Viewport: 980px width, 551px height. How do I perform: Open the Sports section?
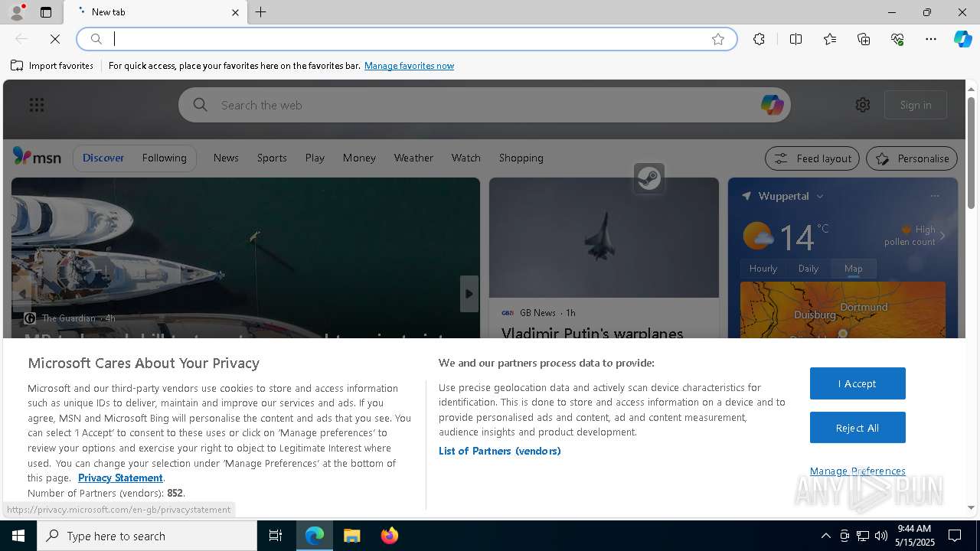click(272, 158)
